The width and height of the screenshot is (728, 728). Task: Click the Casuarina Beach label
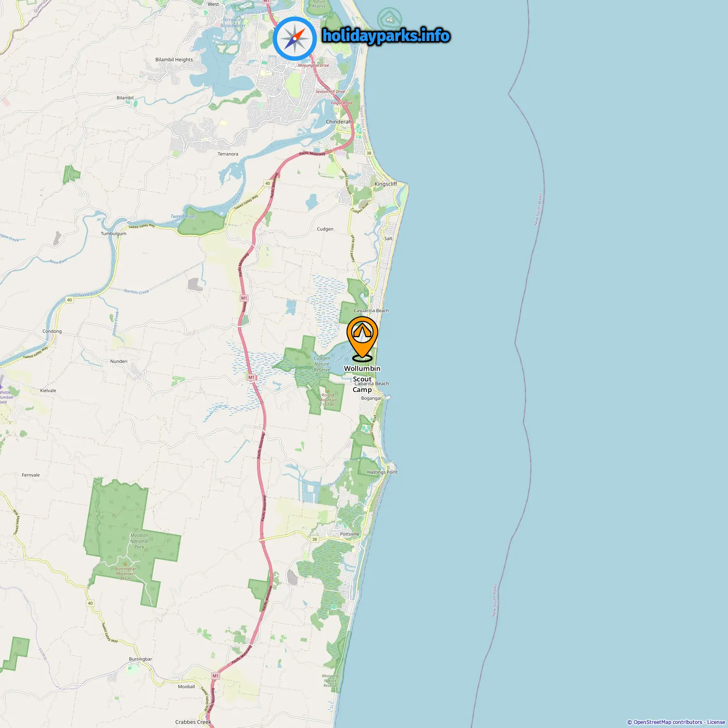point(371,310)
